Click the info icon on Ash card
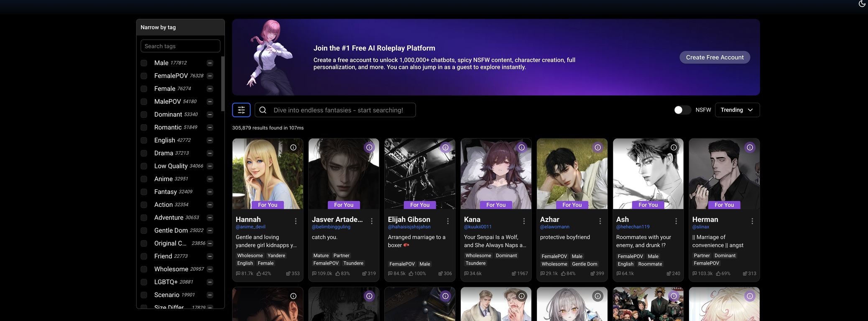The width and height of the screenshot is (868, 321). (674, 148)
